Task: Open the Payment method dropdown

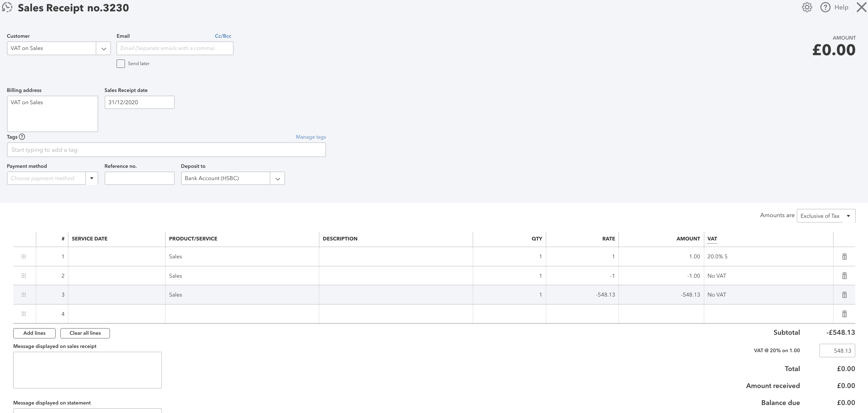Action: point(92,178)
